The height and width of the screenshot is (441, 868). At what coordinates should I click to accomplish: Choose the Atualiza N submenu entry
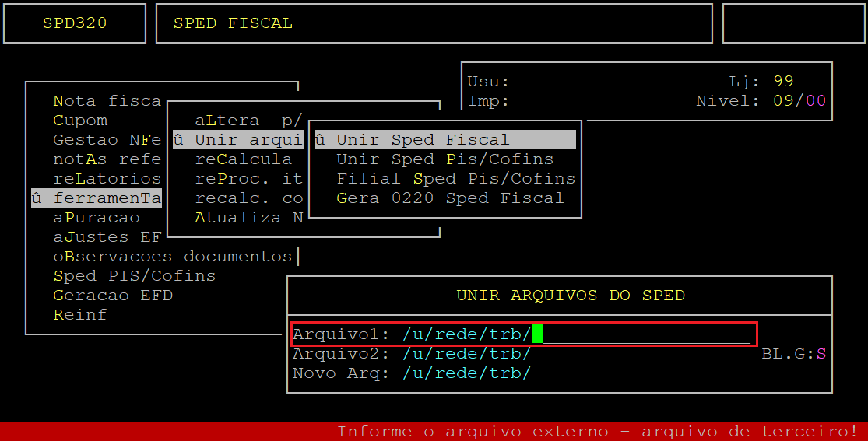[x=248, y=218]
